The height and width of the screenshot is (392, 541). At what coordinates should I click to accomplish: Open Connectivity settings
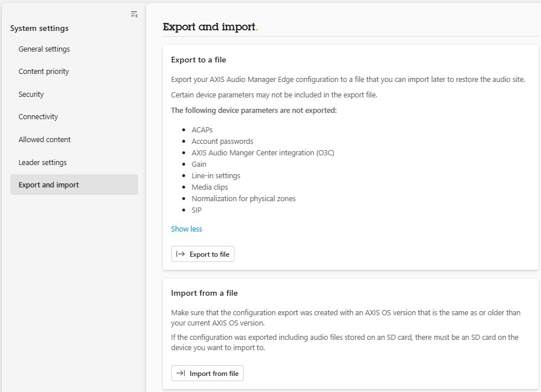[x=38, y=117]
